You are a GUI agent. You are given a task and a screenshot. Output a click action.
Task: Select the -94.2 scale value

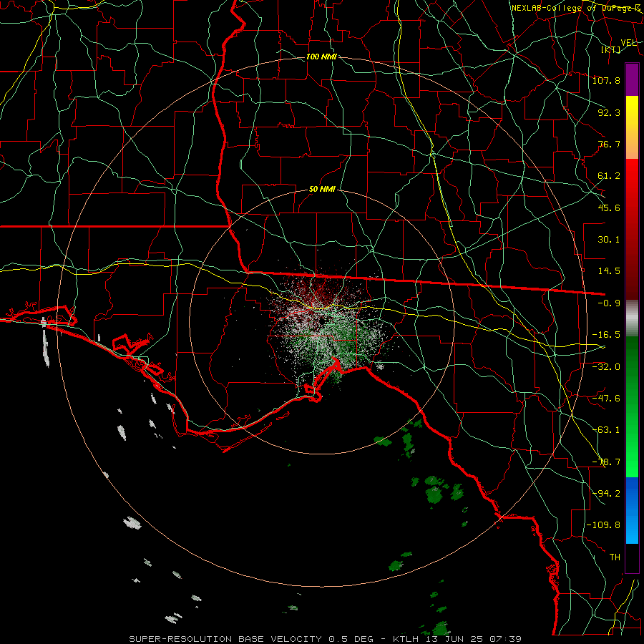[x=606, y=493]
